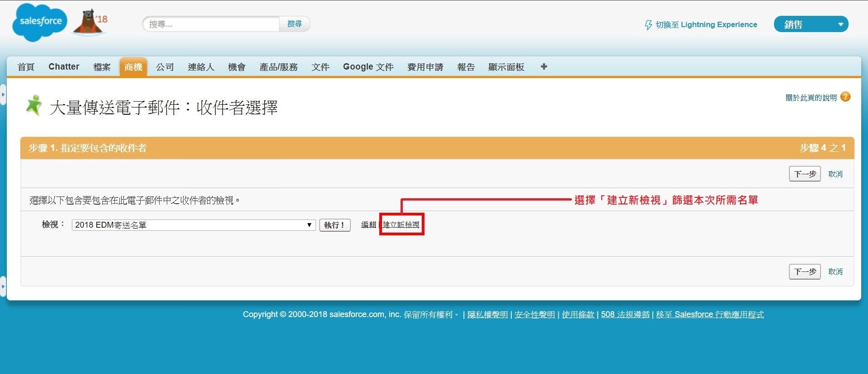The height and width of the screenshot is (374, 868).
Task: Focus the 搜尋 search input field
Action: pos(211,24)
